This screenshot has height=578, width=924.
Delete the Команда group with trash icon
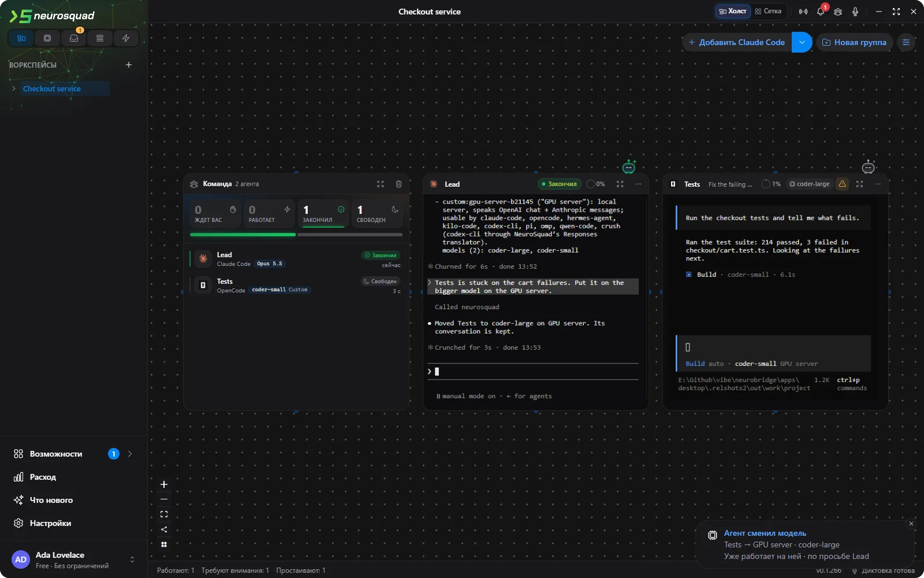coord(398,184)
